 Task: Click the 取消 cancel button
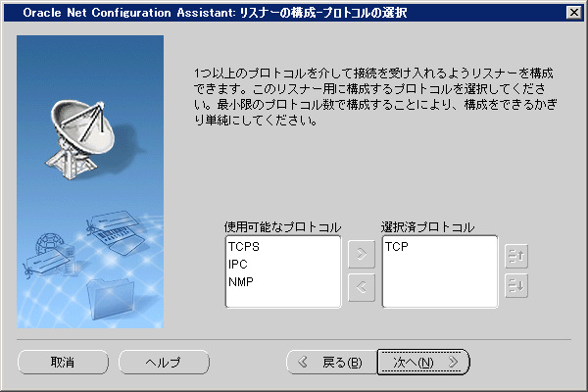tap(62, 362)
